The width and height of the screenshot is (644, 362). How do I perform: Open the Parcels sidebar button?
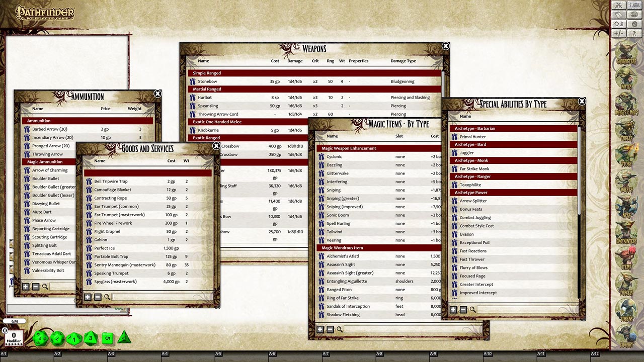coord(626,285)
